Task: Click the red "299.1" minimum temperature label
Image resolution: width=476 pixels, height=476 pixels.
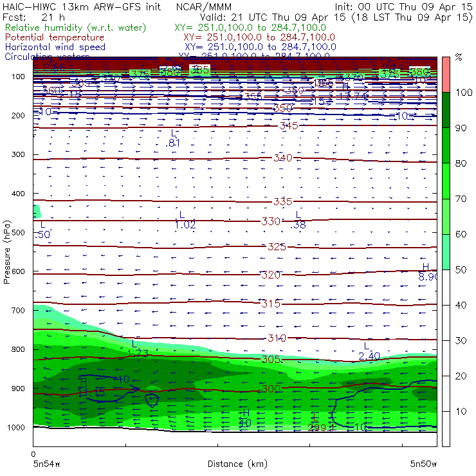Action: point(322,428)
